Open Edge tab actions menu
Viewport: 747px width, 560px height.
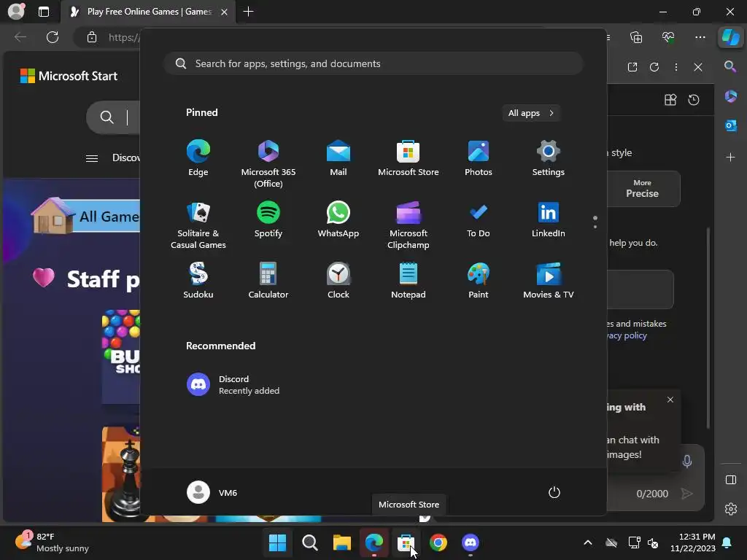(43, 12)
